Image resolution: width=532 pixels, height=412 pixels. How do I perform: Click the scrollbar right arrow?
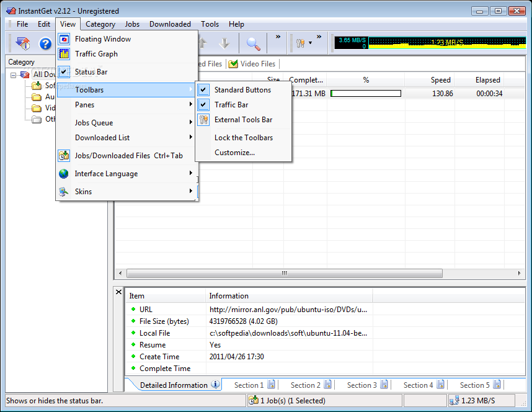[x=519, y=273]
